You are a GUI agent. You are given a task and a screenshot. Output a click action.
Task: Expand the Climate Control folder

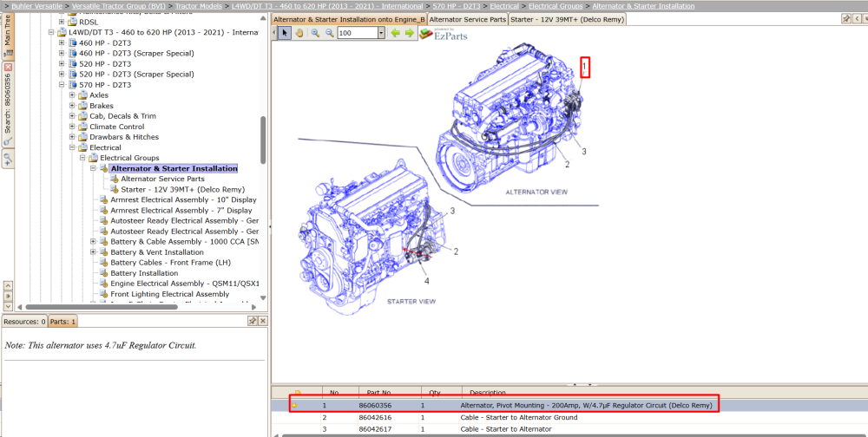[x=72, y=127]
